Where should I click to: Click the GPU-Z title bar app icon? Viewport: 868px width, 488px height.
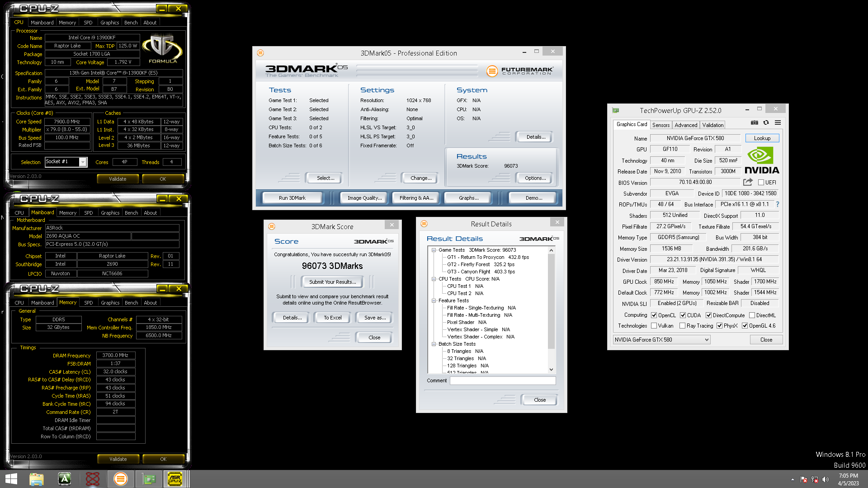(x=615, y=110)
